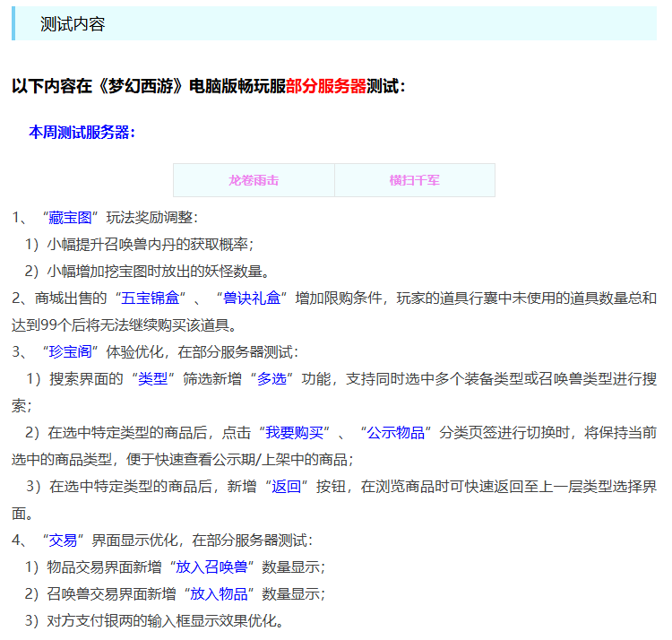Open the 五宝锦盒 highlighted term
Screen dimensions: 672x640
point(152,298)
